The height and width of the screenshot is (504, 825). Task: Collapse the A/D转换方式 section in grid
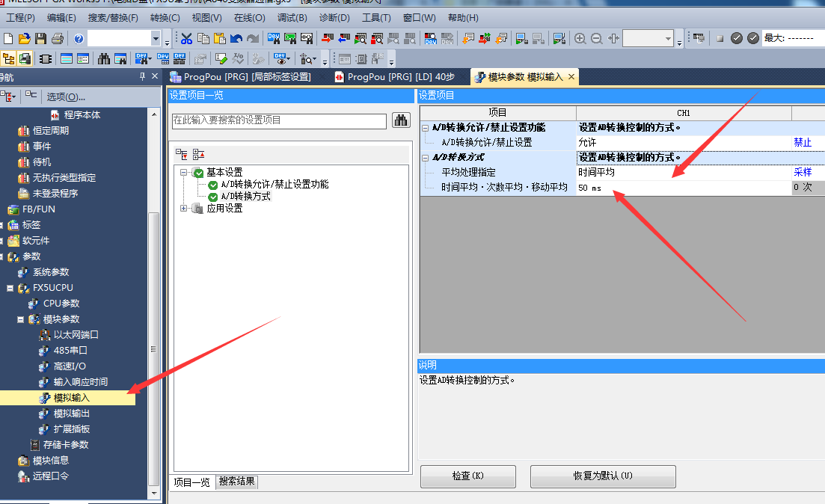point(425,158)
